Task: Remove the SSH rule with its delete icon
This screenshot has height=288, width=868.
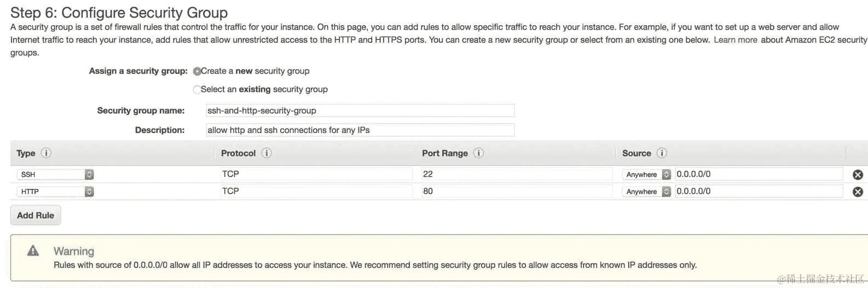Action: [858, 175]
